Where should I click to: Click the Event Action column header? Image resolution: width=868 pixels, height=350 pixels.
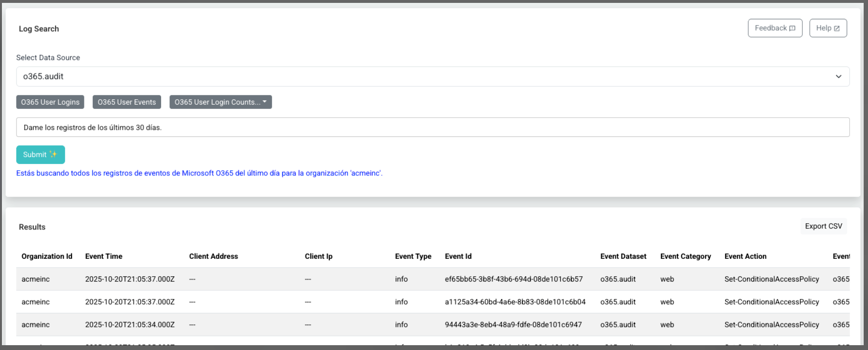tap(745, 256)
